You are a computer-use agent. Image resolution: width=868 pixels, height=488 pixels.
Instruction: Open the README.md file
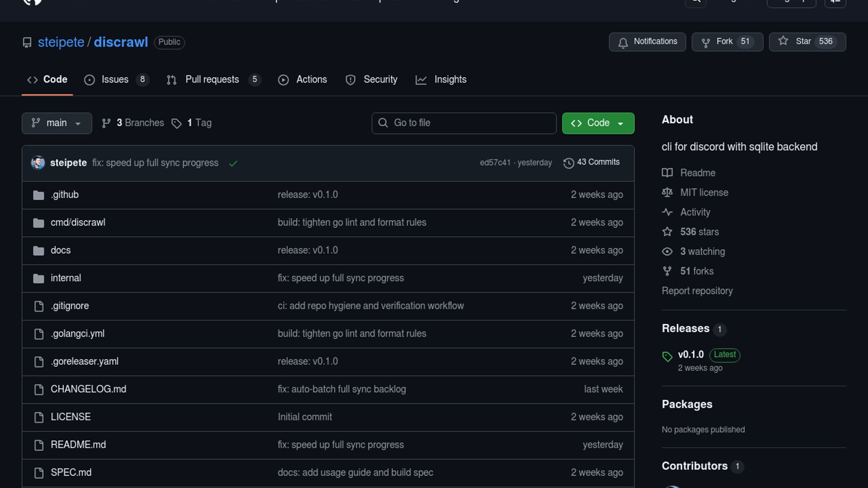pyautogui.click(x=78, y=445)
